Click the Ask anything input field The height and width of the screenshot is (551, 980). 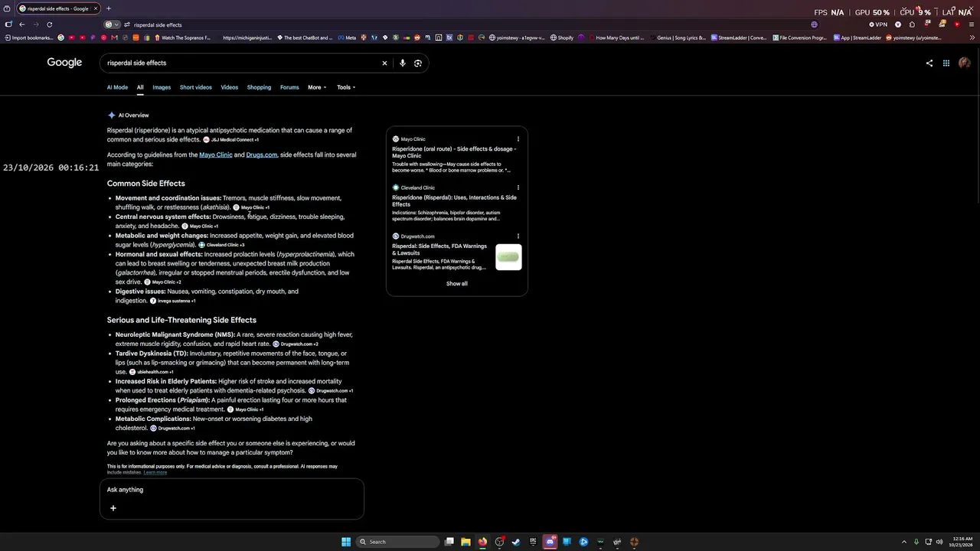click(x=232, y=490)
